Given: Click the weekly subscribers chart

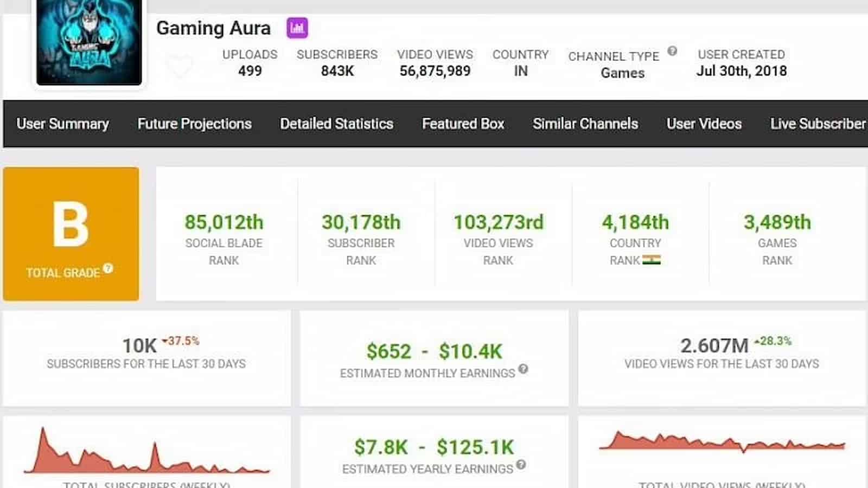Looking at the screenshot, I should click(146, 451).
